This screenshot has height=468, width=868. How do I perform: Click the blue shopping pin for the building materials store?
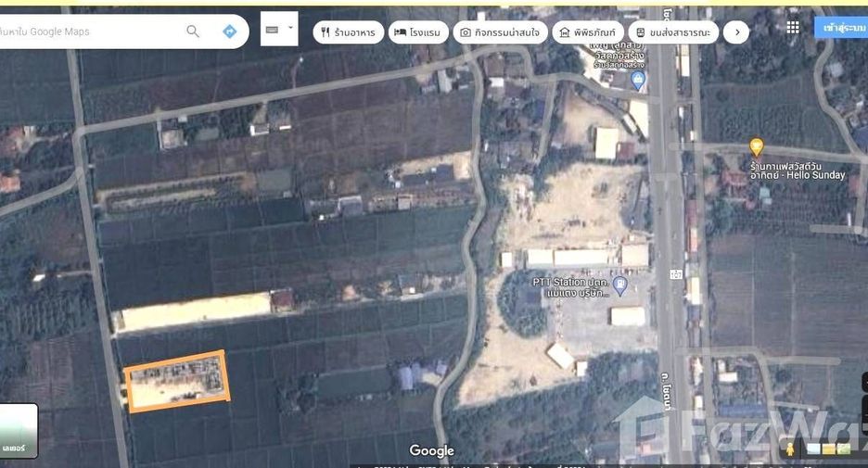coord(638,81)
